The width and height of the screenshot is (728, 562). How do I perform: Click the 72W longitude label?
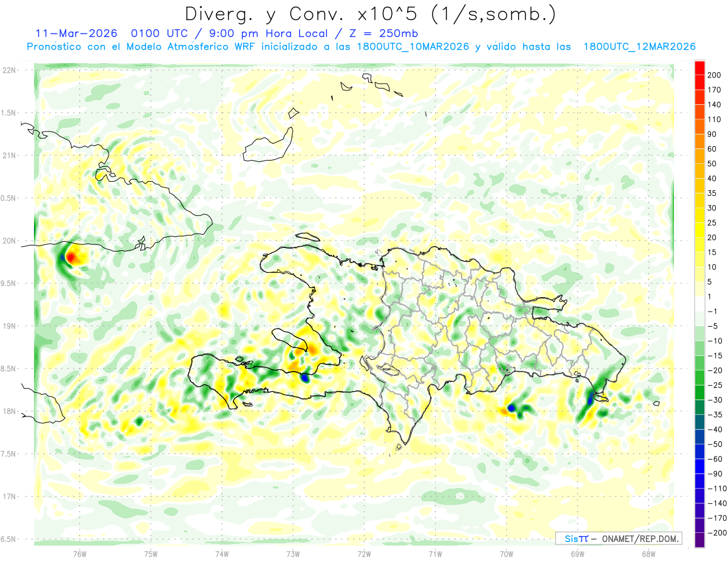[364, 554]
